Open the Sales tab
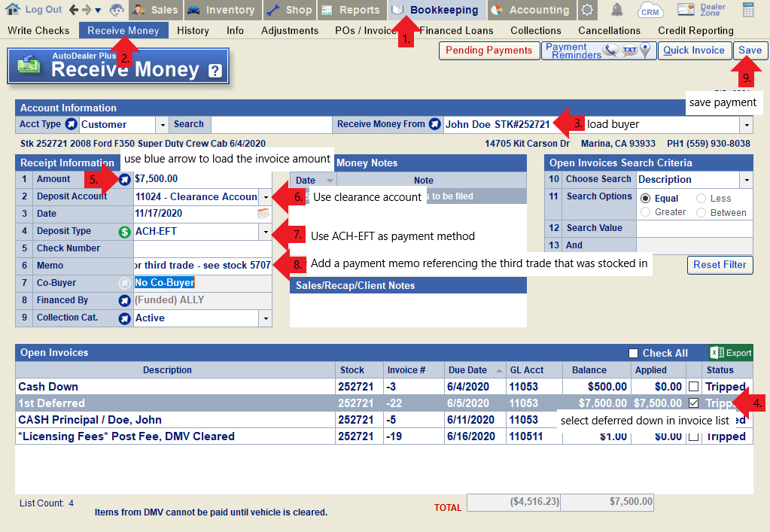Viewport: 770px width, 532px height. pyautogui.click(x=156, y=10)
